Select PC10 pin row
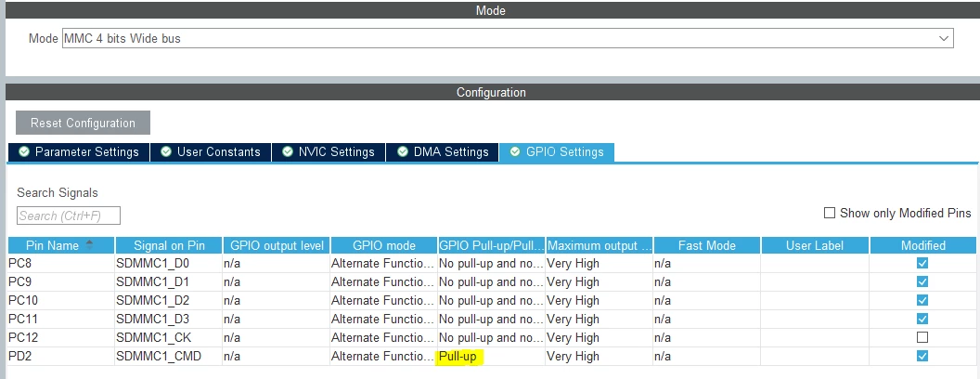Viewport: 980px width, 379px height. 492,300
